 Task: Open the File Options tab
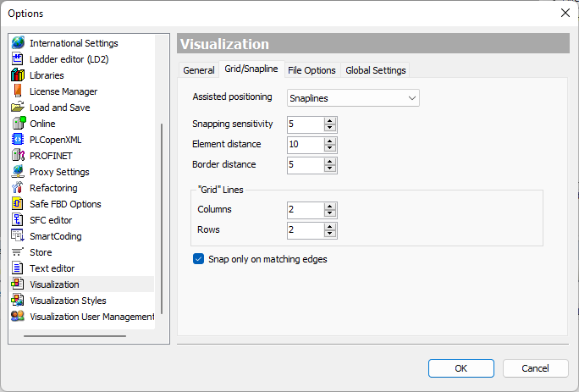[x=312, y=70]
